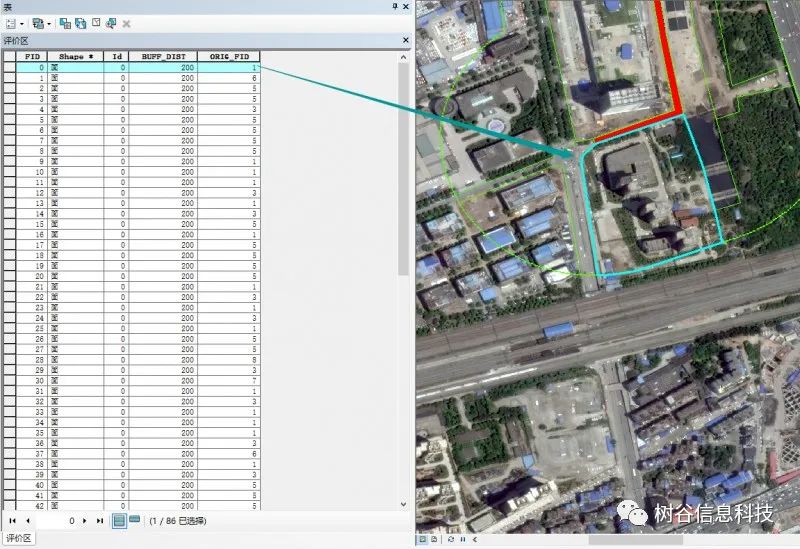800x549 pixels.
Task: Click Select By Attributes icon
Action: point(65,23)
